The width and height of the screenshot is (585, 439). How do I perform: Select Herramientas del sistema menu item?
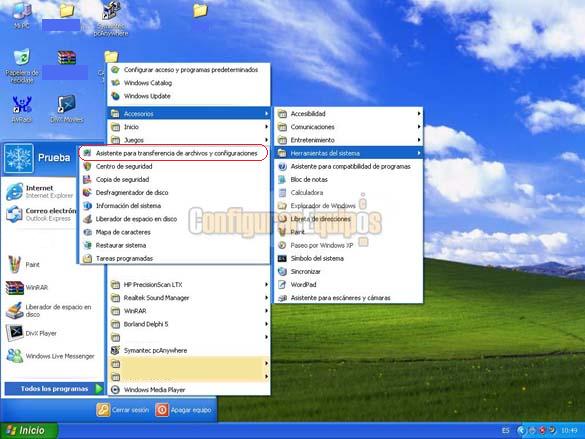[349, 153]
